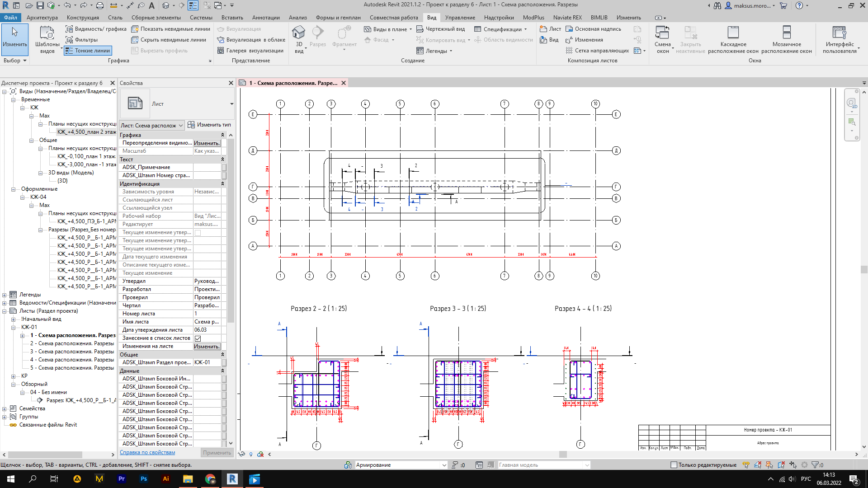Activate Thin Lines (Тонкие линии) tool
The image size is (868, 488).
[88, 51]
